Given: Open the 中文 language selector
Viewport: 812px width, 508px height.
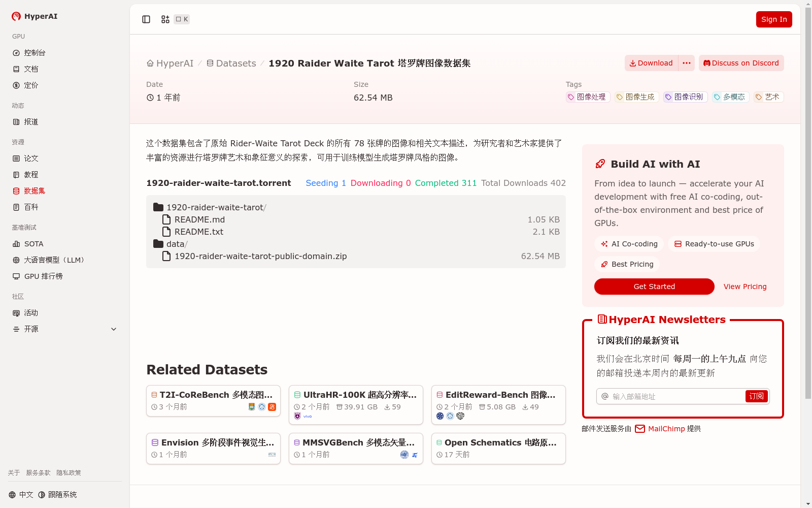Looking at the screenshot, I should pyautogui.click(x=21, y=495).
